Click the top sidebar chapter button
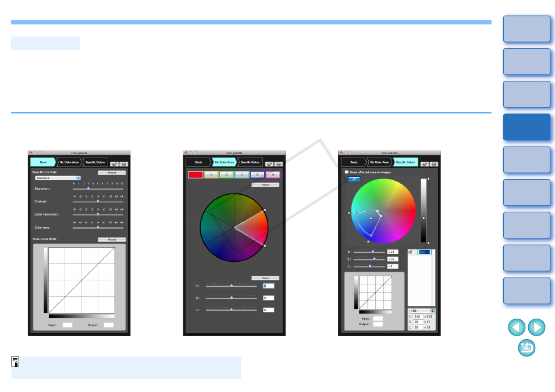The image size is (555, 392). (x=526, y=28)
